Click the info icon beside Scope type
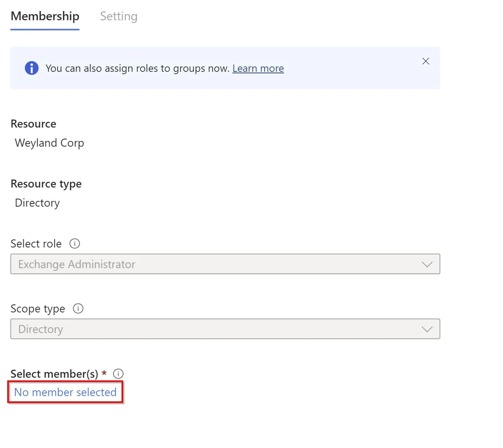This screenshot has height=448, width=503. [78, 309]
